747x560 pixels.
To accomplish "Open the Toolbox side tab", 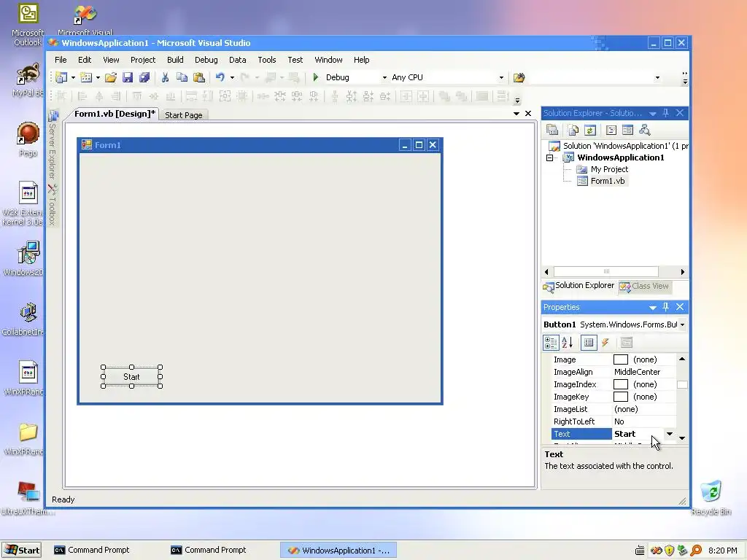I will pos(53,205).
